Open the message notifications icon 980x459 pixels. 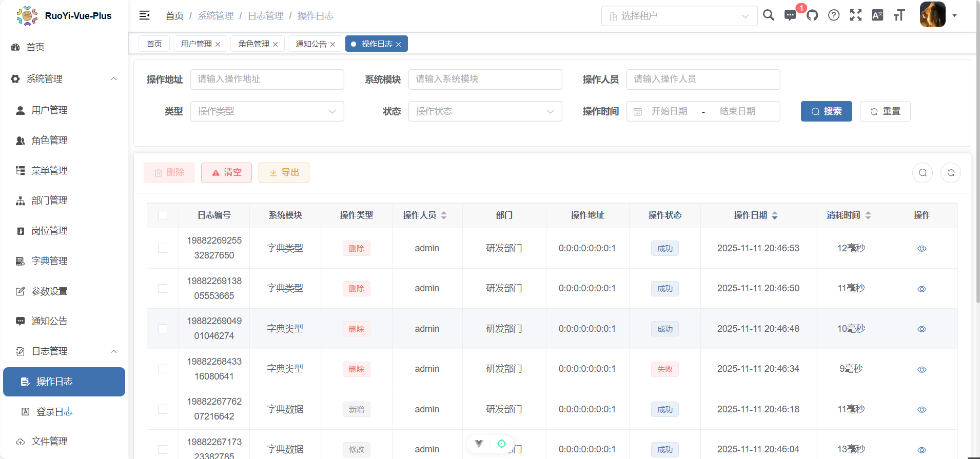coord(790,15)
